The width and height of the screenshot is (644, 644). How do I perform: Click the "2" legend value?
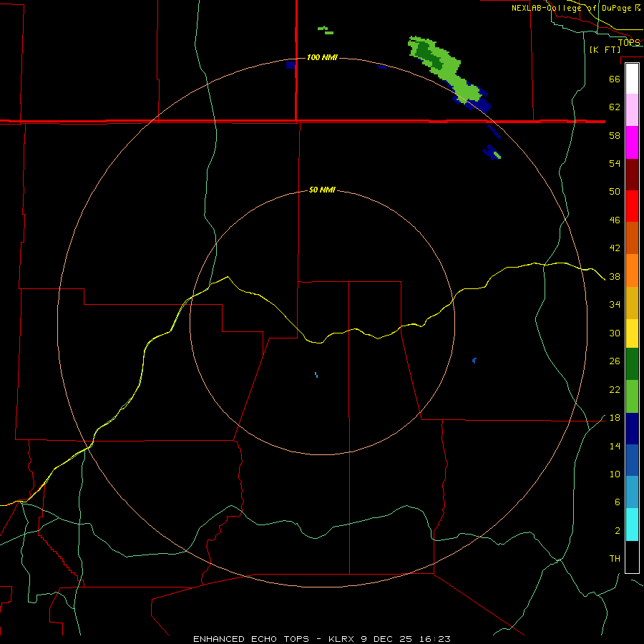pos(617,531)
